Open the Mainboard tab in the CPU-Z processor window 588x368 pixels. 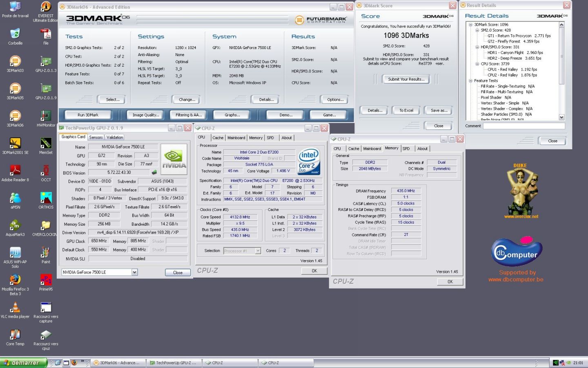click(236, 138)
